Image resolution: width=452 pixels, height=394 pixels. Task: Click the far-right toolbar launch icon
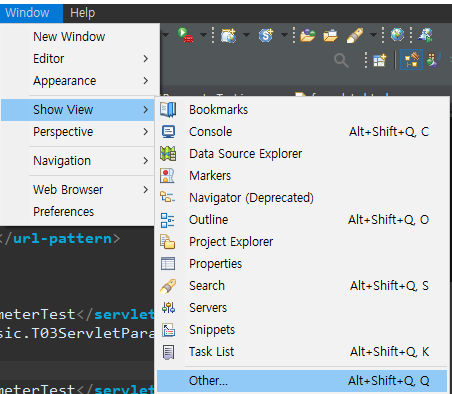[x=426, y=35]
